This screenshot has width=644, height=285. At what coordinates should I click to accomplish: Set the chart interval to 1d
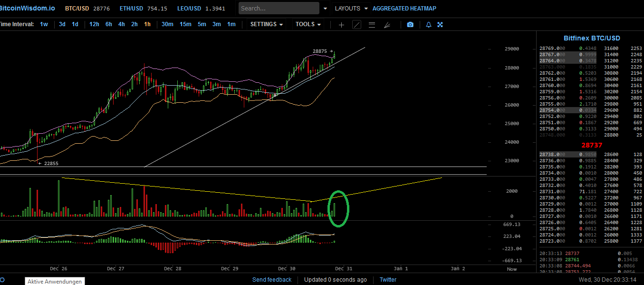tap(75, 24)
